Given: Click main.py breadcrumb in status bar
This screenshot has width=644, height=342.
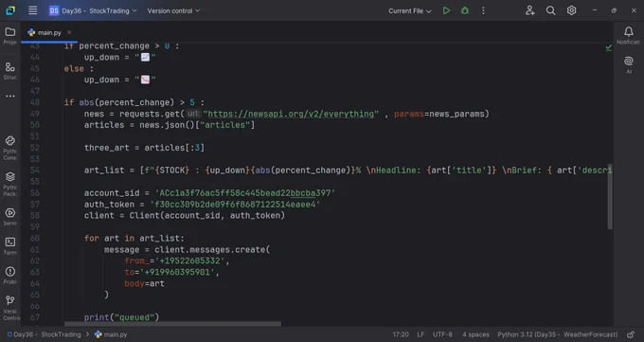Looking at the screenshot, I should pos(111,334).
